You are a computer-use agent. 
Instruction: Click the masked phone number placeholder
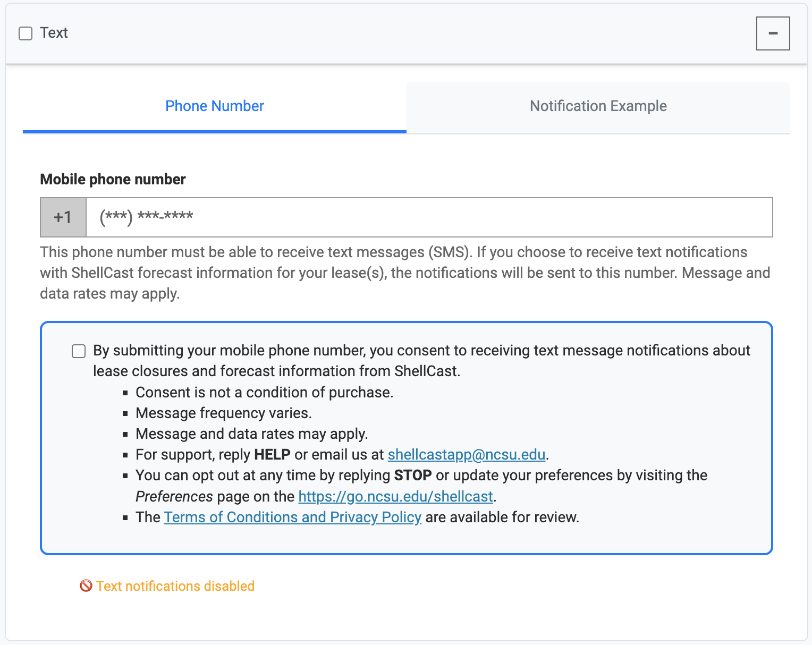click(146, 217)
